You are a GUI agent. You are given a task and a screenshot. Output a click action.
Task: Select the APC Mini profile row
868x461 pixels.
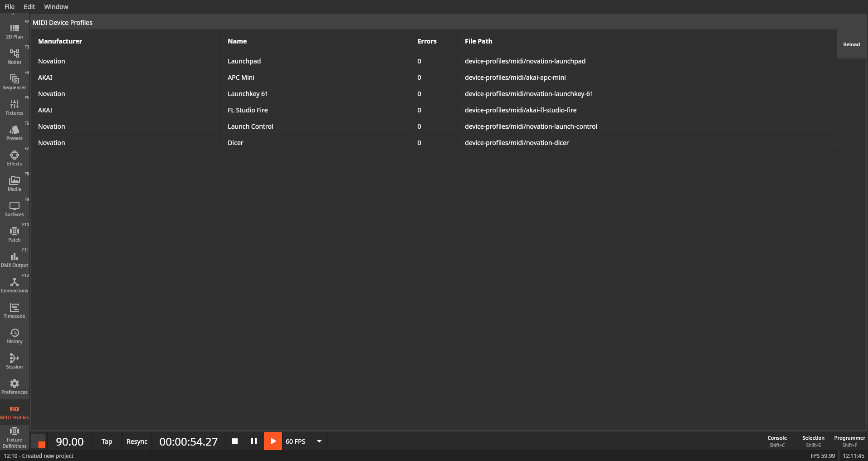click(434, 78)
